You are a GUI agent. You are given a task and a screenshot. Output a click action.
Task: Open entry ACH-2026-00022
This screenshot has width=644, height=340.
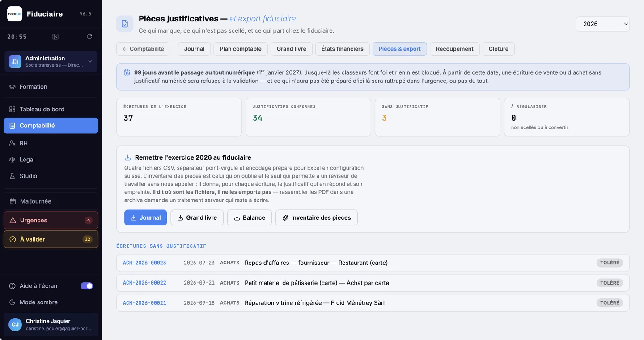(373, 283)
